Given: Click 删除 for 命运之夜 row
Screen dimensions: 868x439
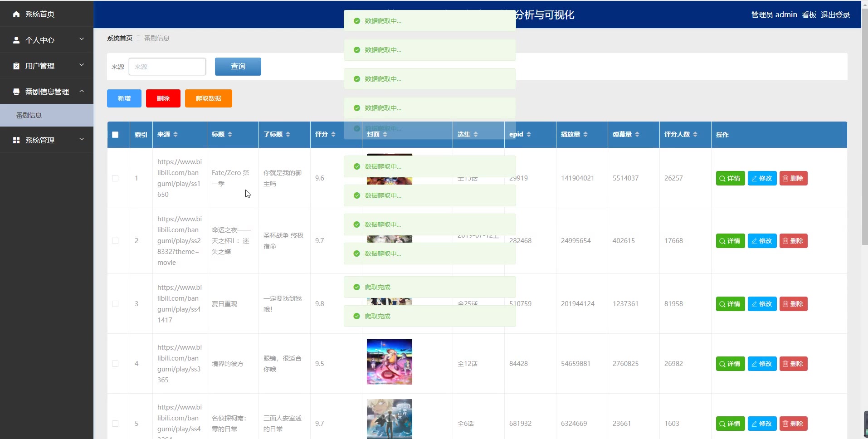Looking at the screenshot, I should (793, 241).
